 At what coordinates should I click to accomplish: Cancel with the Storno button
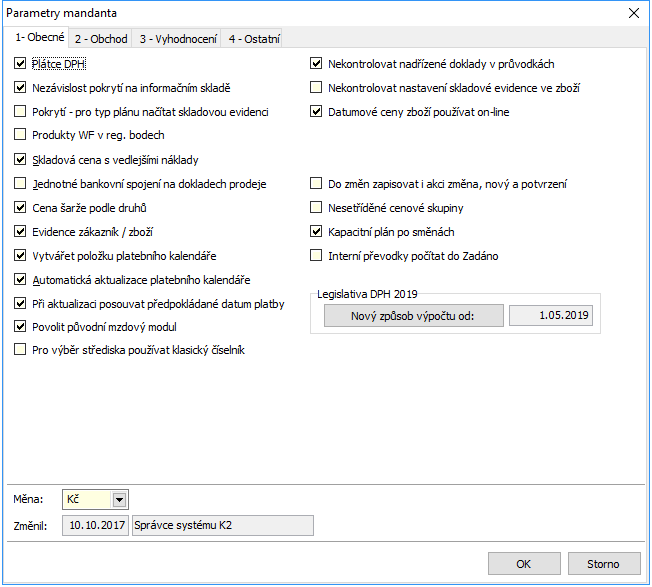(x=604, y=564)
